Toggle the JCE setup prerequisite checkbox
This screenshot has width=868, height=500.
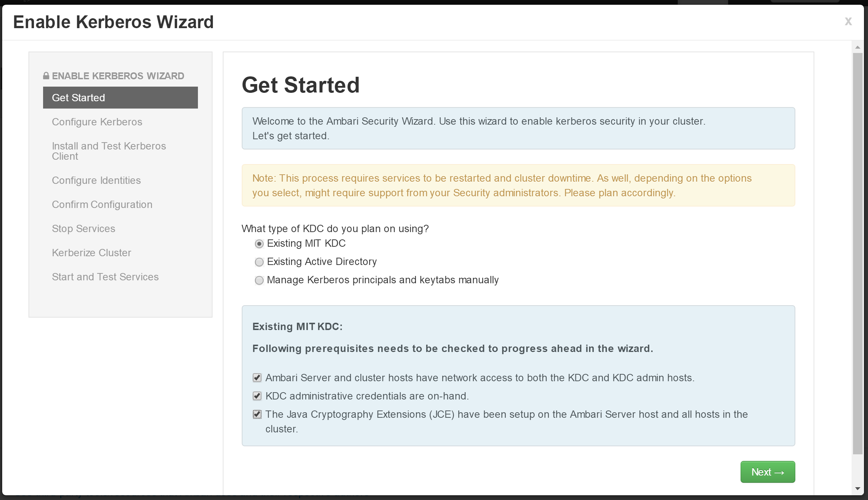click(x=257, y=414)
